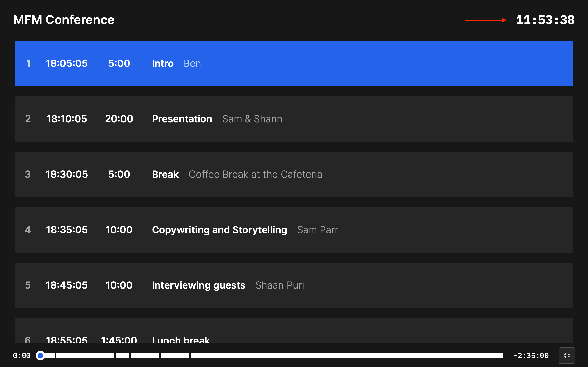Click the MFM Conference title header
Screen dimensions: 588x367
(x=63, y=19)
